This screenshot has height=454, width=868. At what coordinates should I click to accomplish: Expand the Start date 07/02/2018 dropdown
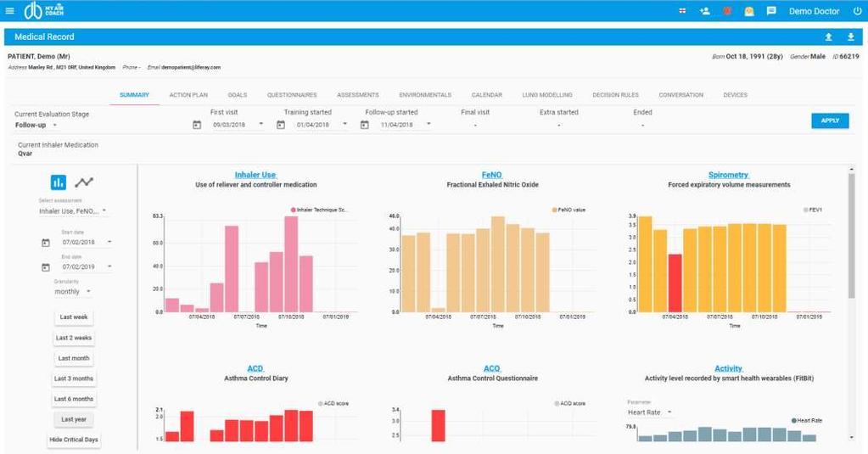87,242
